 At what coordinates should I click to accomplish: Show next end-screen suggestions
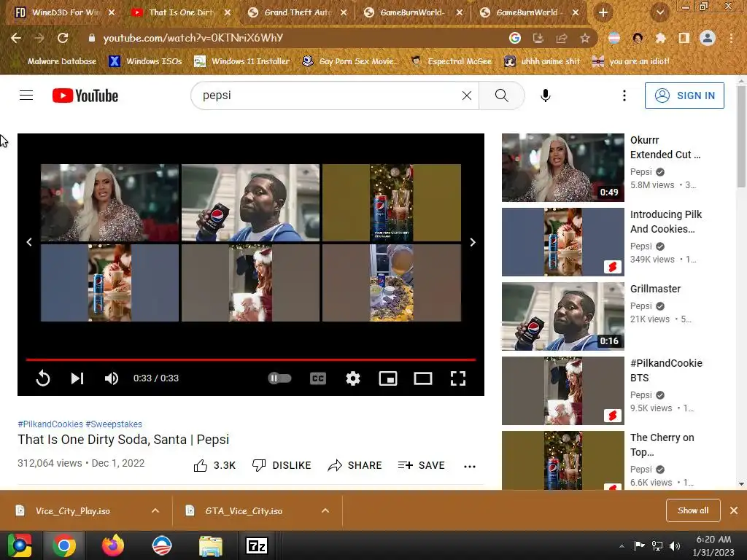click(473, 242)
